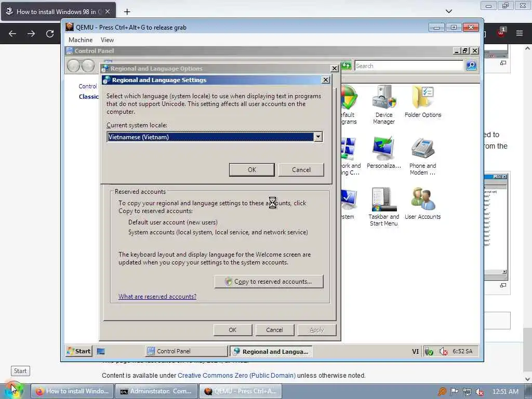
Task: Click the Control Panel forward arrow
Action: [x=88, y=65]
